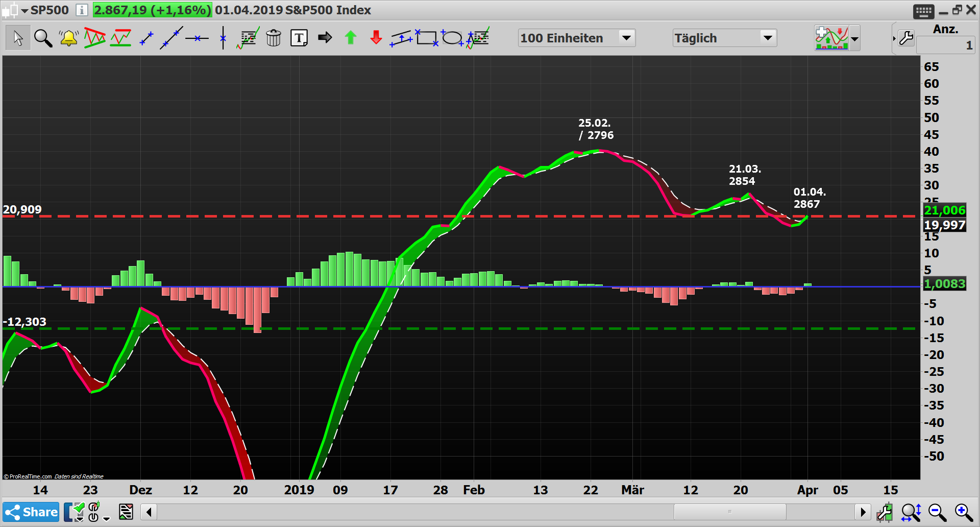Open the price alert bell tool
The height and width of the screenshot is (527, 980).
[x=68, y=37]
